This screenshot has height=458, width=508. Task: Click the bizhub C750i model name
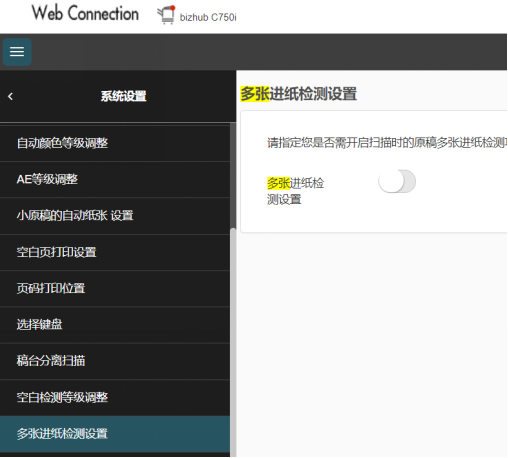[x=208, y=17]
